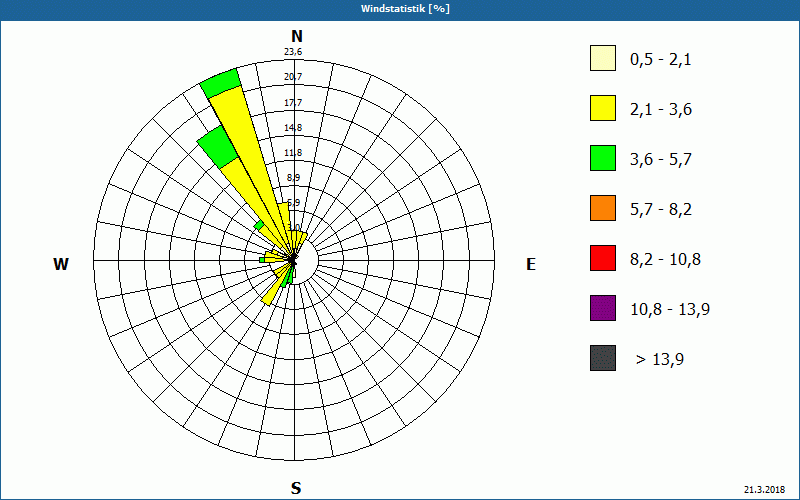Click the legend label 0,5 - 2,1

(x=661, y=60)
